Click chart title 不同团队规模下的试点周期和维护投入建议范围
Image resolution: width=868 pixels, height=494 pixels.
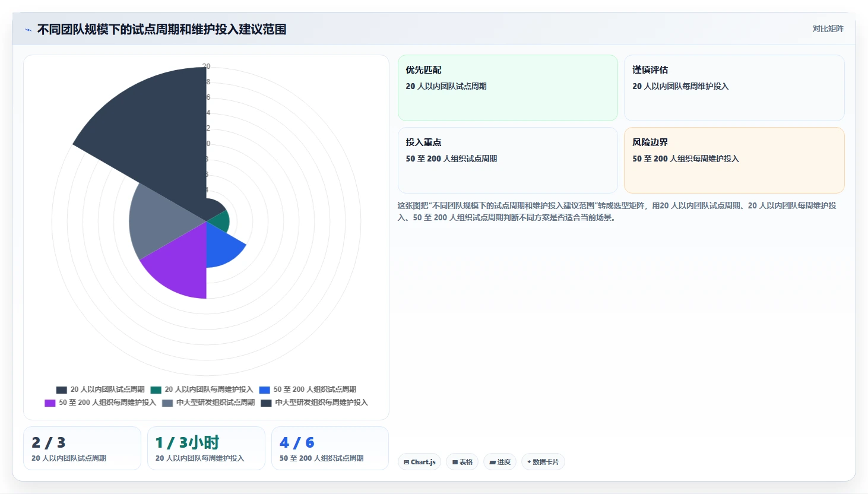[161, 29]
